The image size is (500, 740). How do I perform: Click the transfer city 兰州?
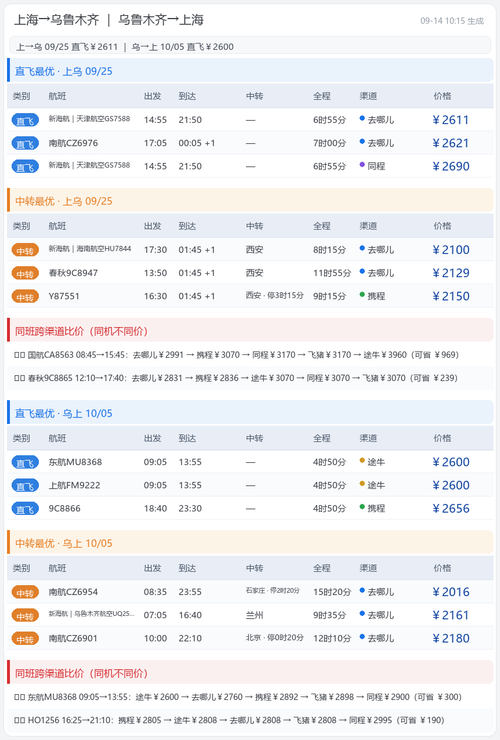coord(254,615)
